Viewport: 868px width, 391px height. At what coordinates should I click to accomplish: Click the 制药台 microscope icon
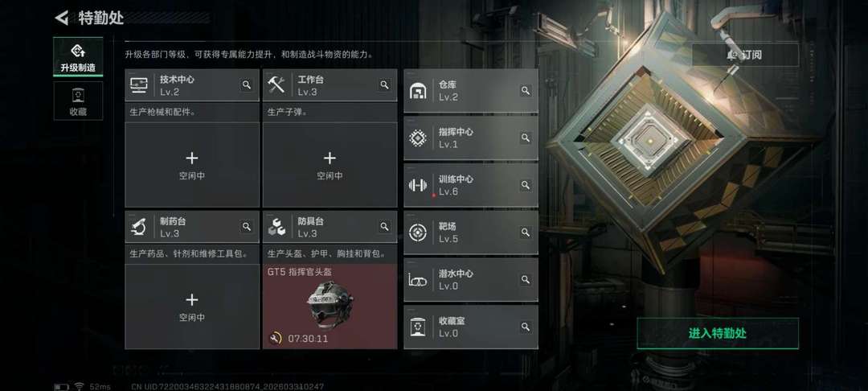click(138, 227)
